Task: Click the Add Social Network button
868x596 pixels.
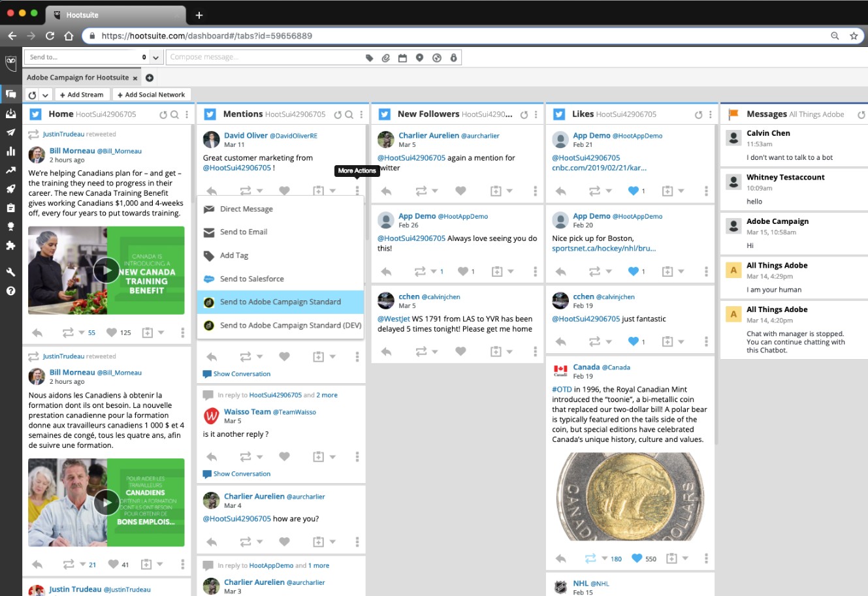Action: pyautogui.click(x=150, y=95)
